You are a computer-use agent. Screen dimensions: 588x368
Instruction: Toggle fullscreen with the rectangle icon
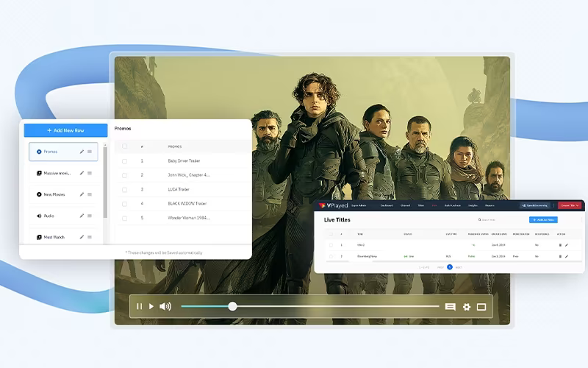click(x=481, y=307)
